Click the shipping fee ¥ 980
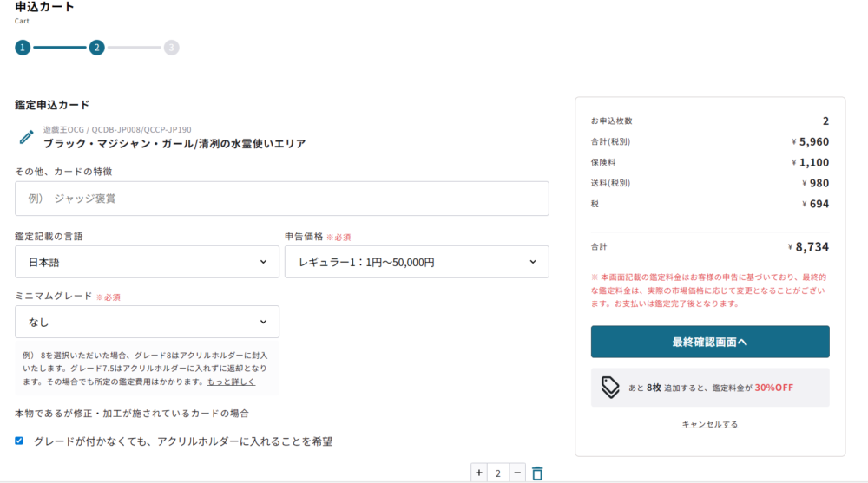 (x=815, y=183)
